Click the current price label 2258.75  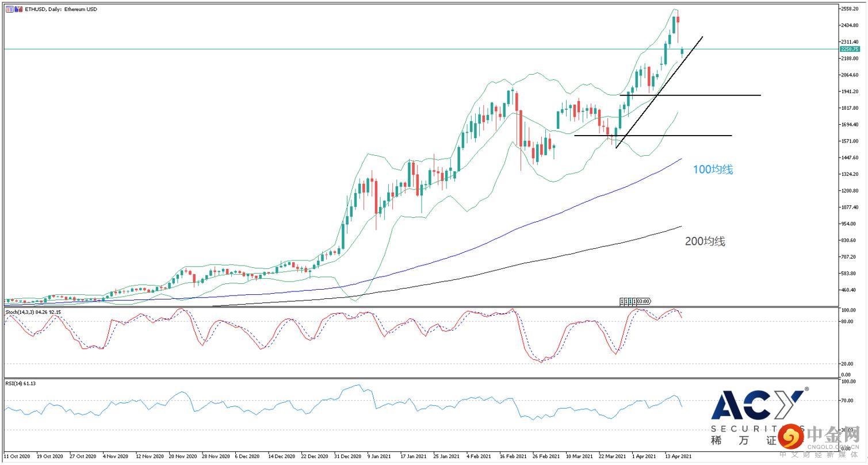[x=849, y=49]
